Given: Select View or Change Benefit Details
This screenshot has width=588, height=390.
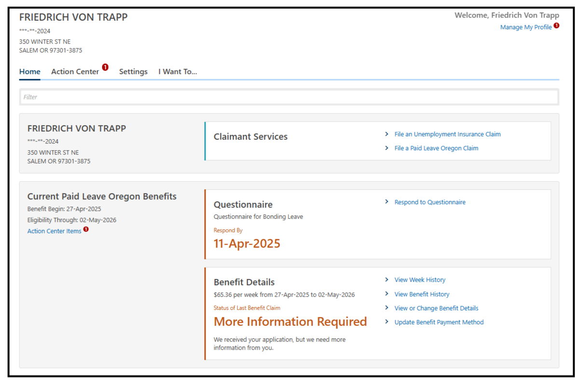Looking at the screenshot, I should point(436,308).
